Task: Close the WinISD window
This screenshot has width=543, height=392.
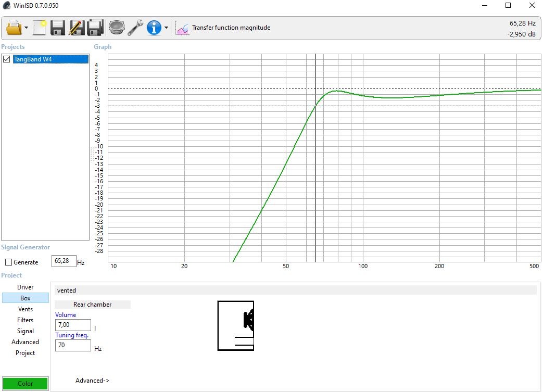Action: (x=532, y=6)
